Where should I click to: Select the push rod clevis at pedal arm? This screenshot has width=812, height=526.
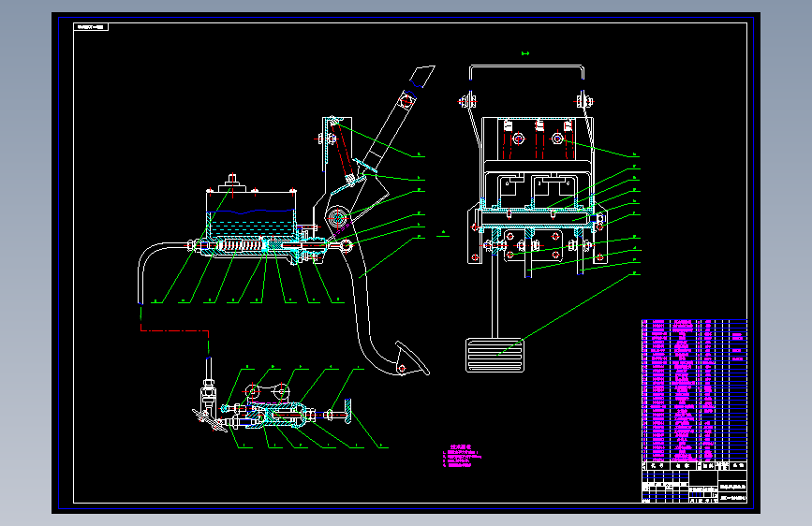[x=346, y=245]
